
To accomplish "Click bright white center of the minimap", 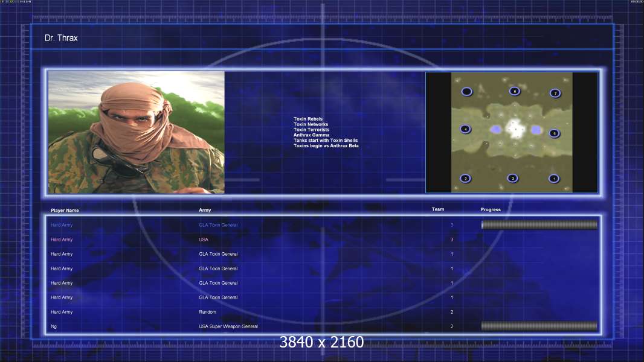I will (x=515, y=129).
